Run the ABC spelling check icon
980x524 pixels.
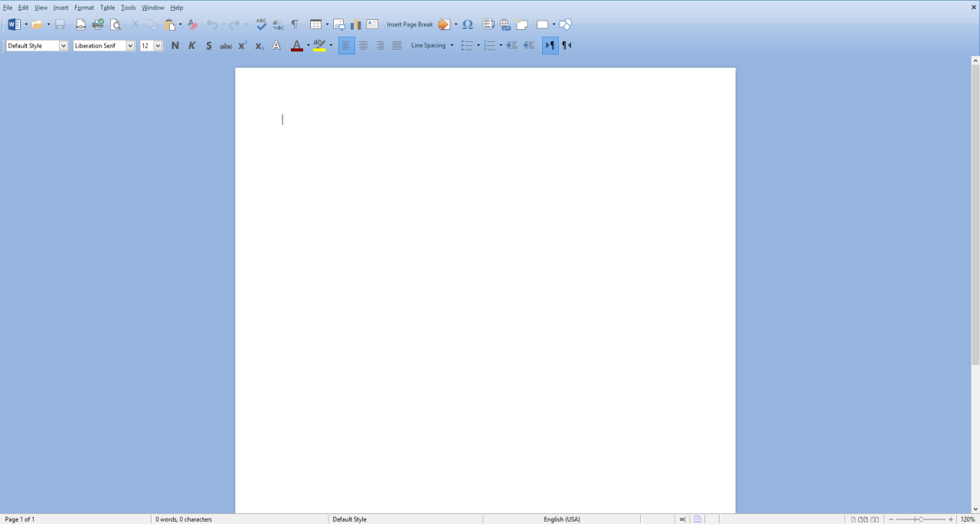click(x=262, y=24)
